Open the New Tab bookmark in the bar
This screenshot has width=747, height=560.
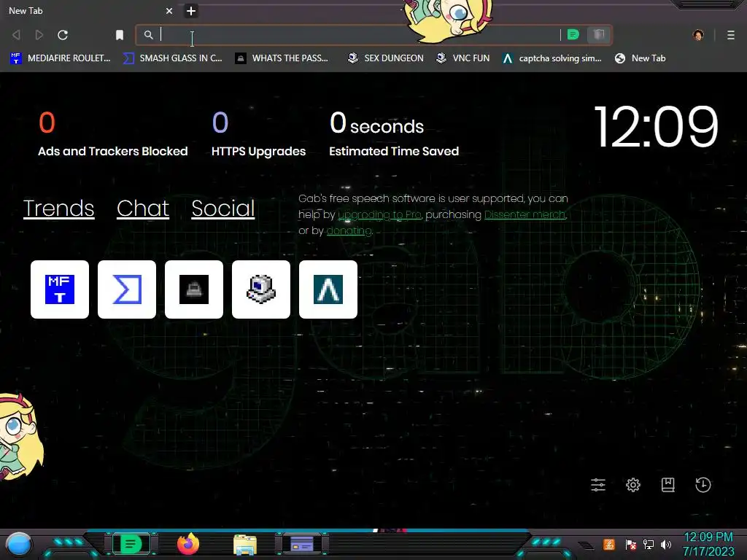[x=640, y=58]
